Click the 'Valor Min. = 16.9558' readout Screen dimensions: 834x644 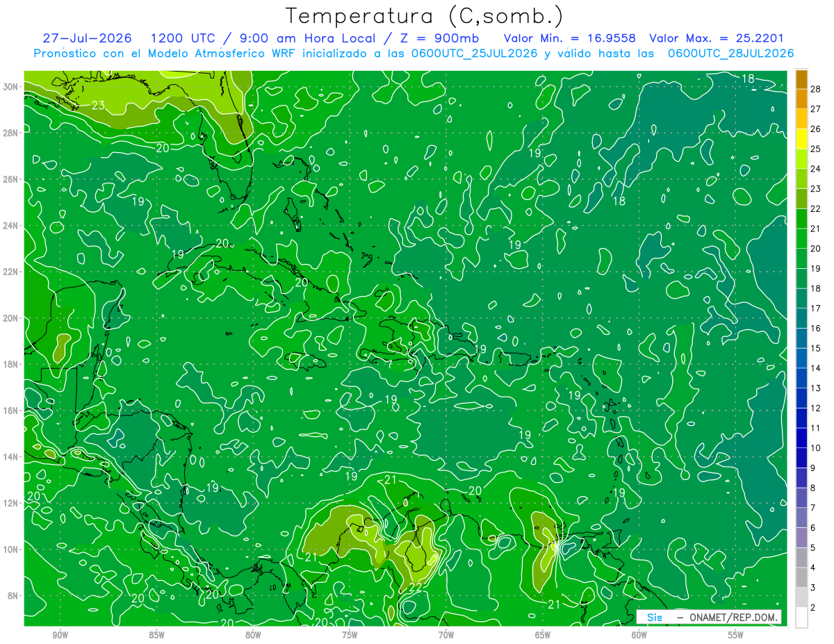click(x=569, y=38)
